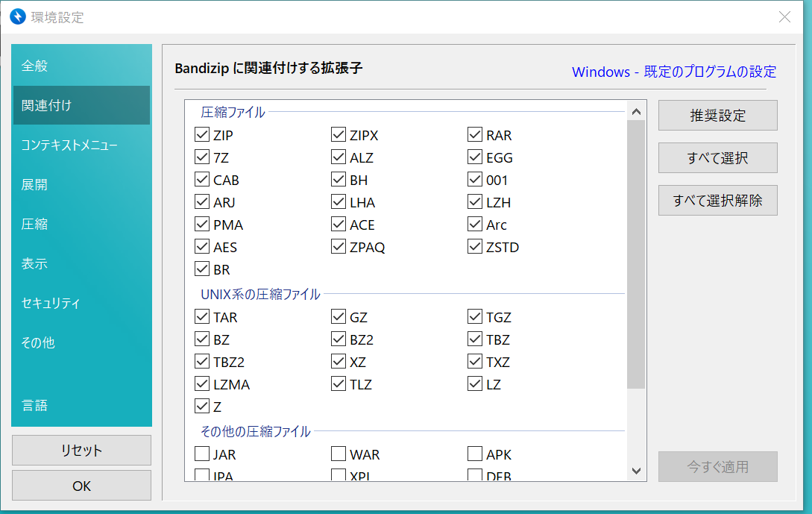Uncheck the CAB extension
812x514 pixels.
[x=202, y=180]
